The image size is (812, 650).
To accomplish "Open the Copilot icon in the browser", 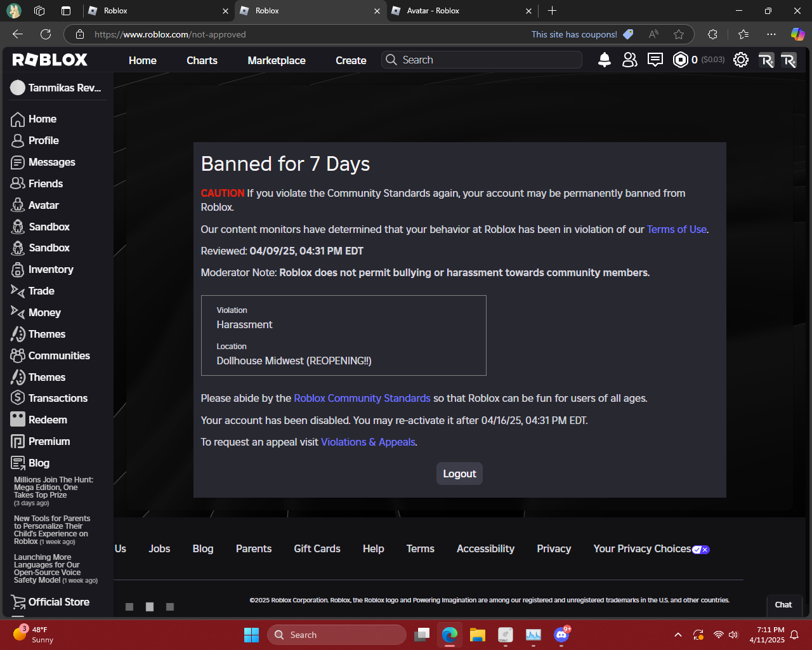I will click(x=797, y=34).
